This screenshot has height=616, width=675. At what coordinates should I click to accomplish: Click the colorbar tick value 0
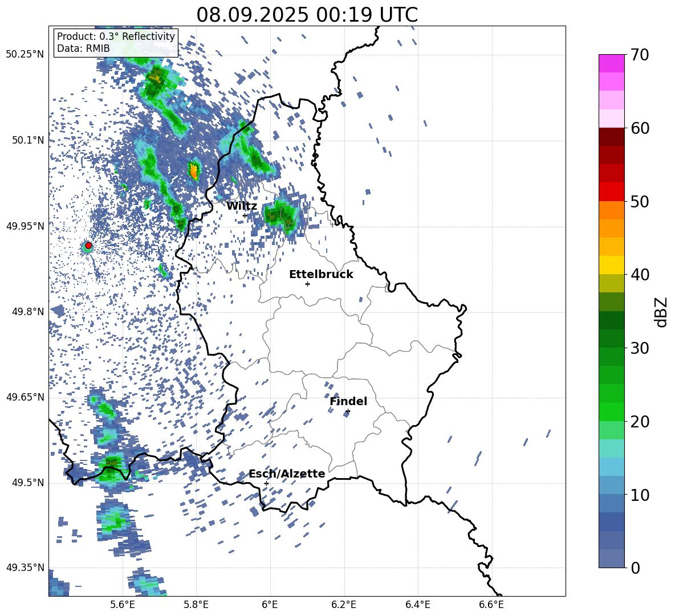coord(635,568)
